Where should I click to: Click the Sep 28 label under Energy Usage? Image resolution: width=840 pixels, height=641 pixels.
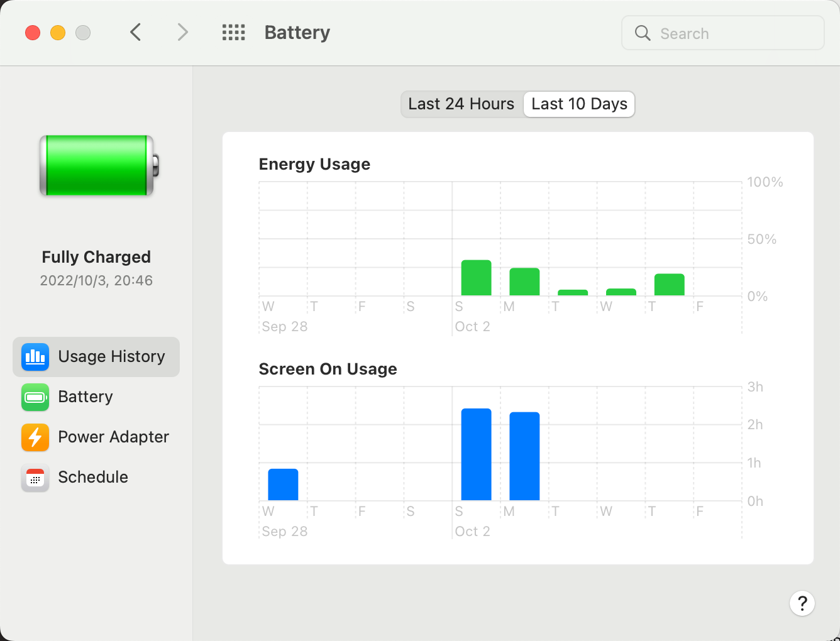point(285,327)
